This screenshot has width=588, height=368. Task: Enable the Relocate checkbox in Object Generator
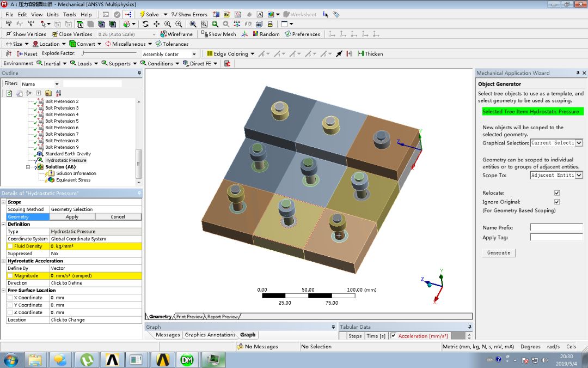(x=558, y=192)
